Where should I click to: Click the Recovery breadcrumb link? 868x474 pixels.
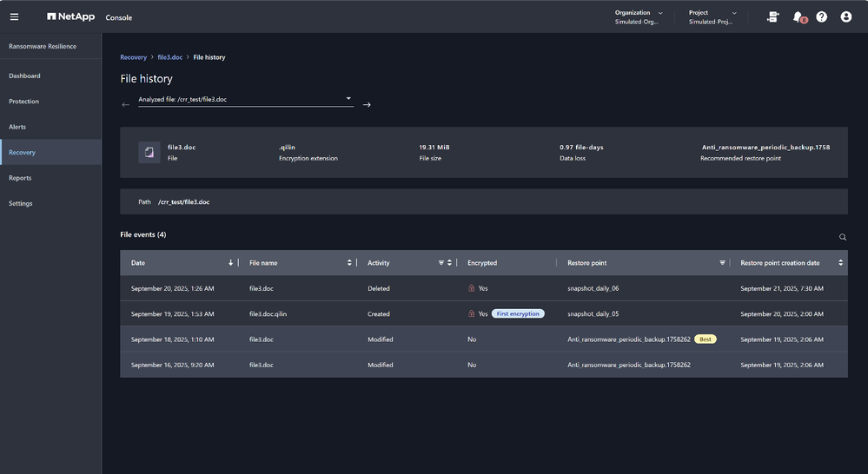coord(133,57)
